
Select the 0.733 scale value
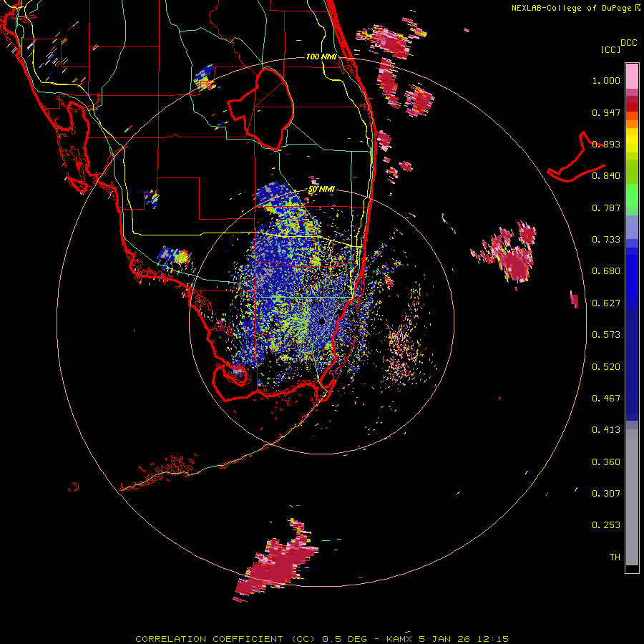tap(606, 240)
